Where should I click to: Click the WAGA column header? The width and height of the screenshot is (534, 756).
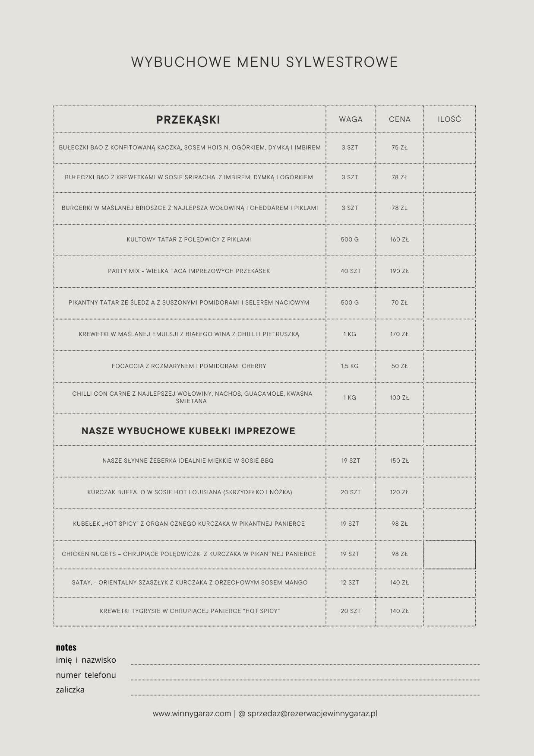(351, 119)
